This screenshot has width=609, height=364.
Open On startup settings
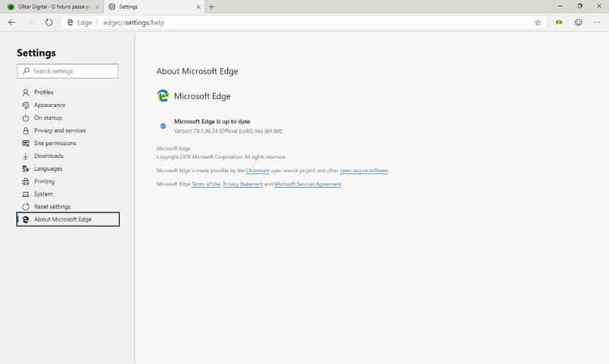click(47, 118)
